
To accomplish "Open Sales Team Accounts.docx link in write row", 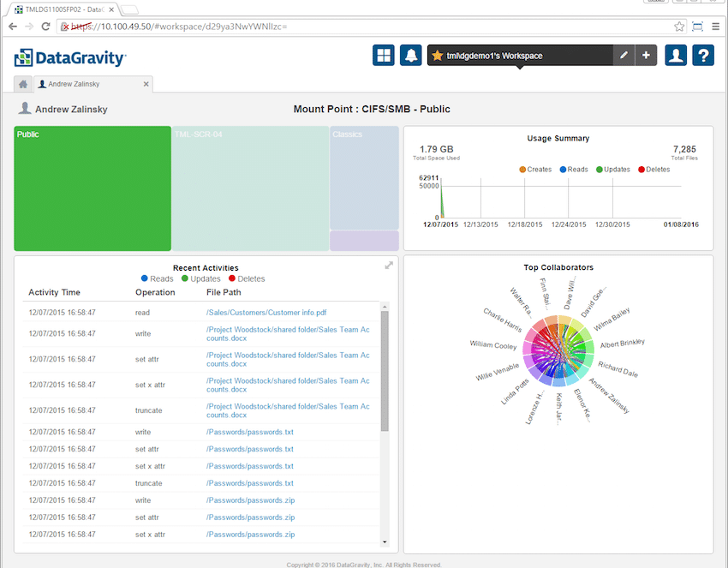I will coord(288,334).
